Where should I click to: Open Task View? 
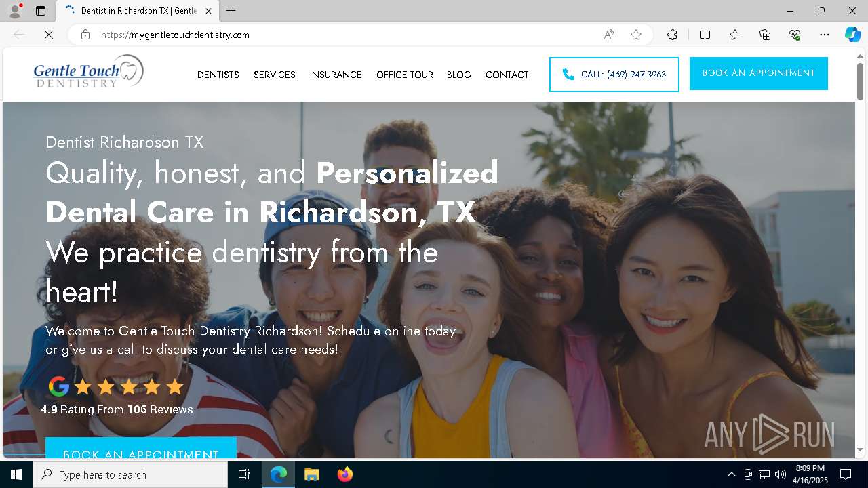(x=244, y=474)
